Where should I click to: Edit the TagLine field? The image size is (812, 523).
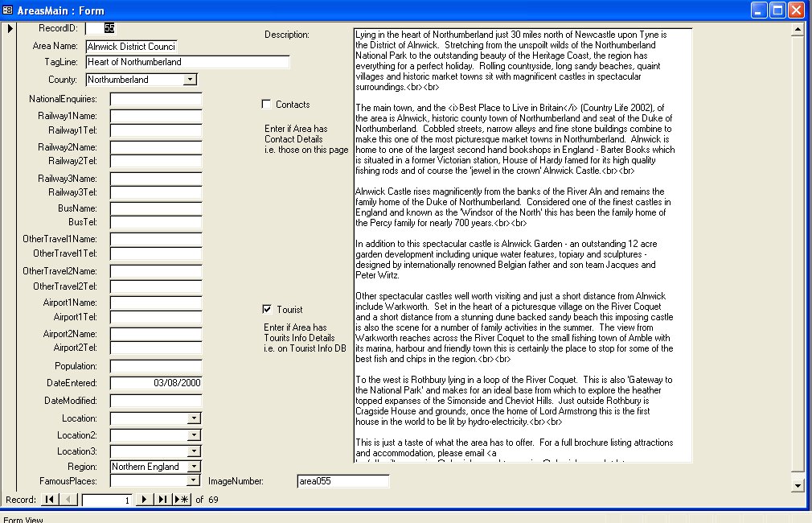187,62
